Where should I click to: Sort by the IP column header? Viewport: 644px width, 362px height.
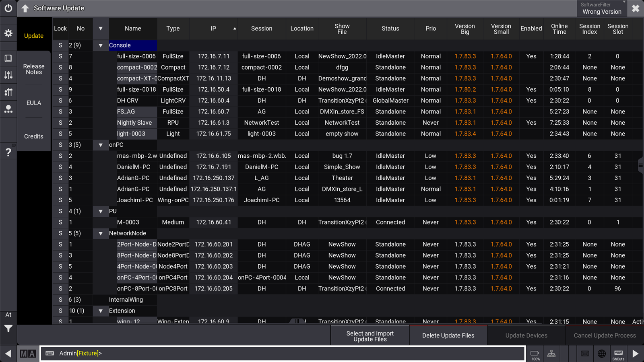coord(213,29)
